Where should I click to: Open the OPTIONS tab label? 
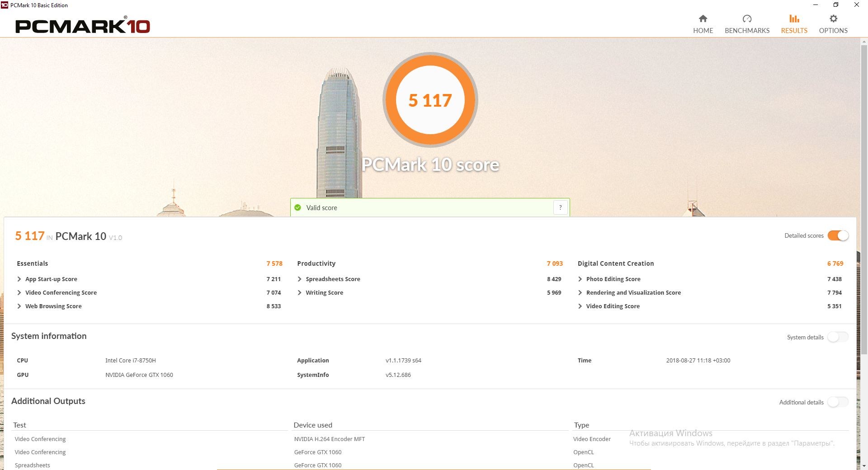point(833,31)
